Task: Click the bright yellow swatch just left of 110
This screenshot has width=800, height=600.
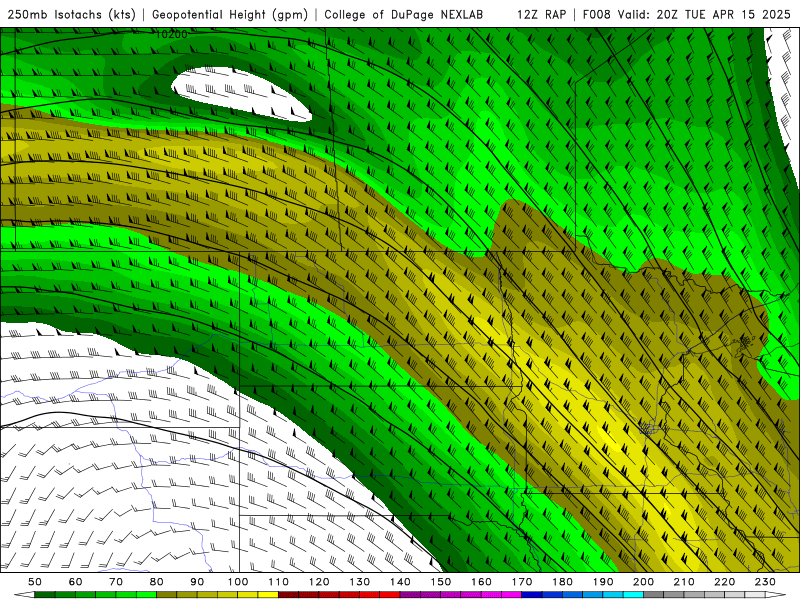Action: [268, 594]
